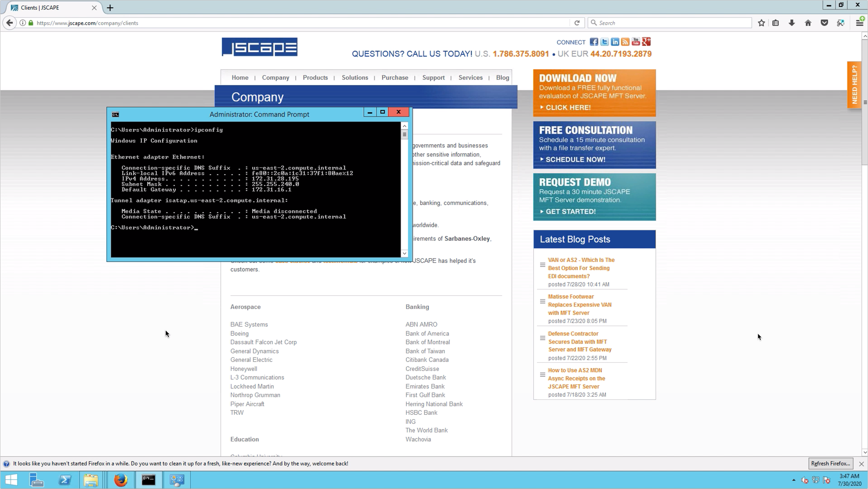
Task: Open the Firefox hamburger menu
Action: click(861, 23)
